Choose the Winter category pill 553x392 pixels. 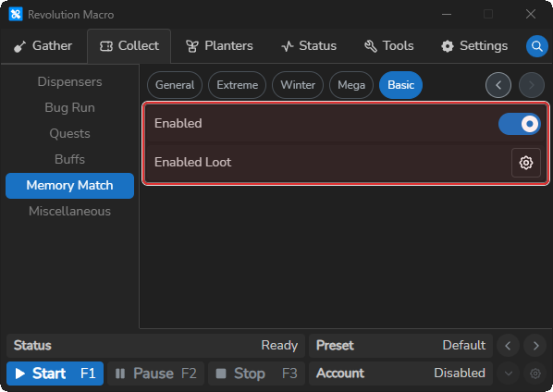click(298, 85)
